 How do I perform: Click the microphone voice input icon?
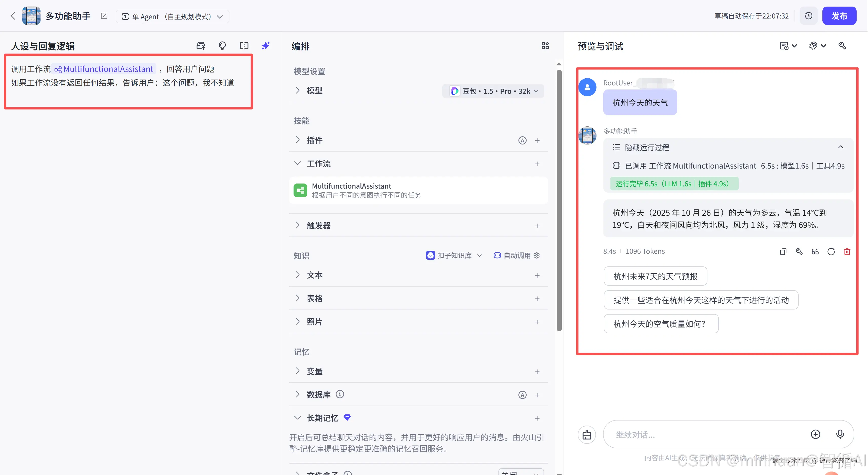tap(840, 434)
